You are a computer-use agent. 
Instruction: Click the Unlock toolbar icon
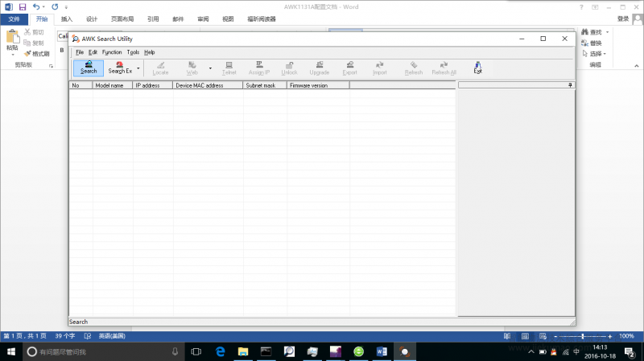(289, 68)
